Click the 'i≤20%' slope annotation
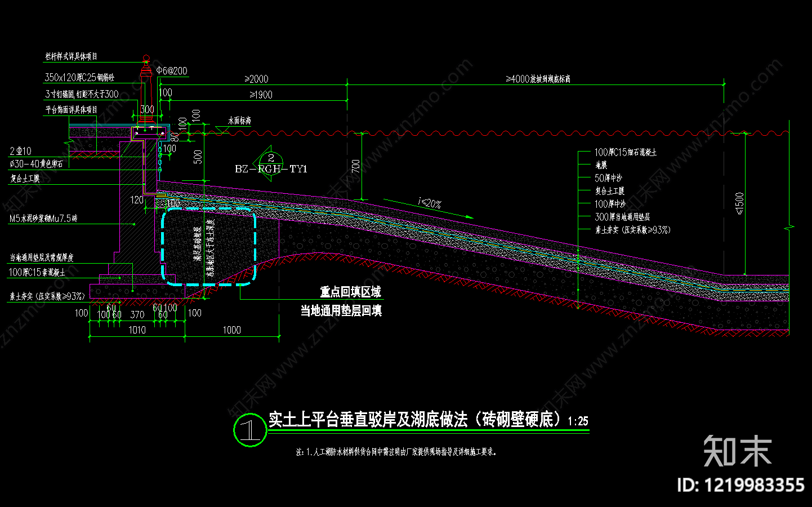 tap(430, 203)
